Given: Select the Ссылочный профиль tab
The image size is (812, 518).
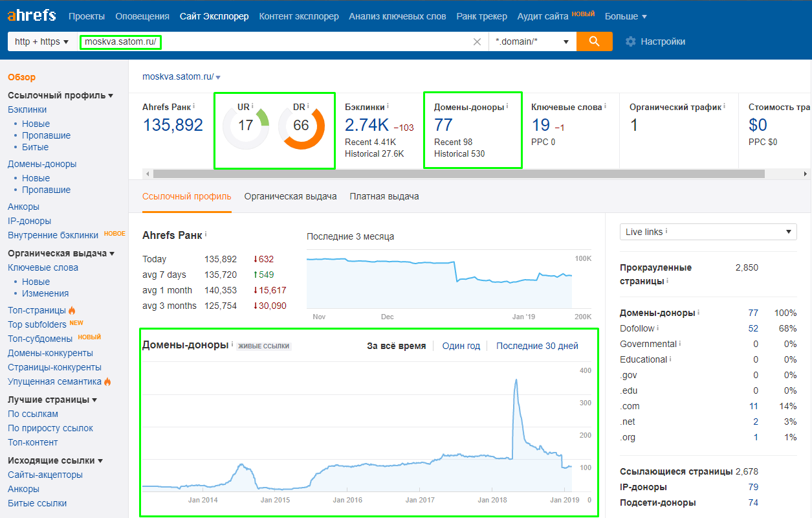Looking at the screenshot, I should click(x=186, y=196).
